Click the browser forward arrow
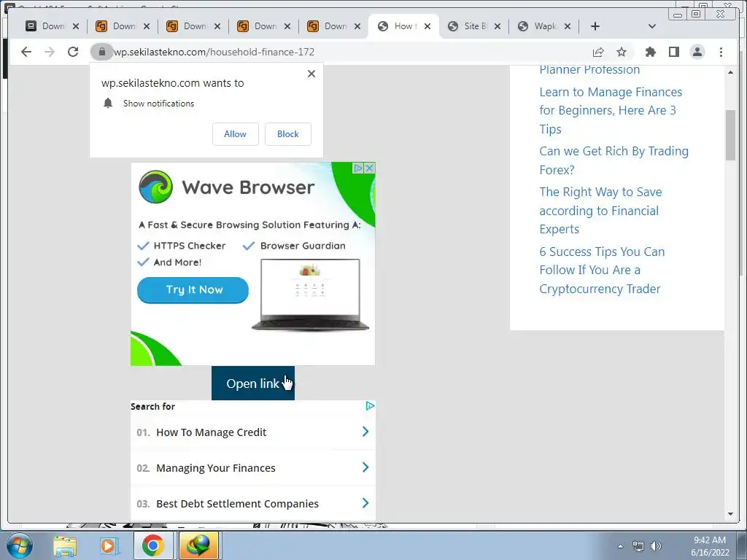The height and width of the screenshot is (560, 747). 50,52
